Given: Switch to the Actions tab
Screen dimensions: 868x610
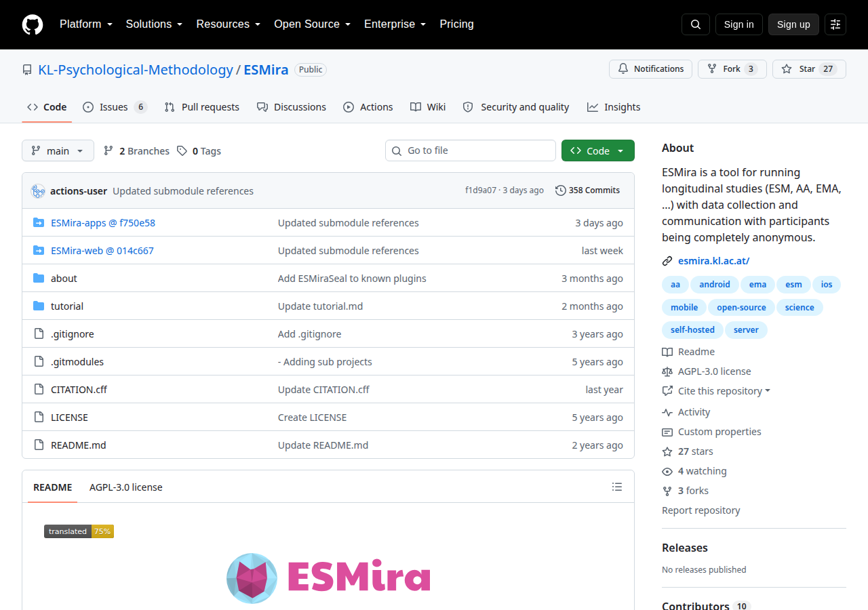Looking at the screenshot, I should pyautogui.click(x=368, y=107).
